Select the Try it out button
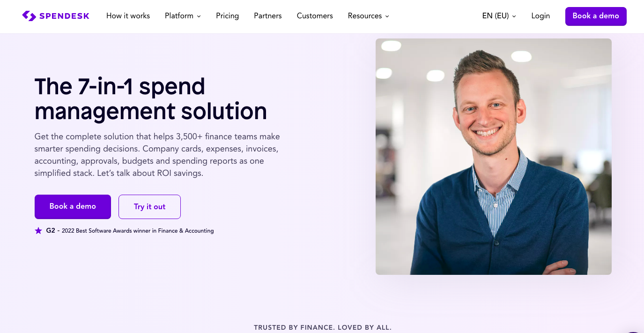The image size is (644, 333). coord(149,207)
